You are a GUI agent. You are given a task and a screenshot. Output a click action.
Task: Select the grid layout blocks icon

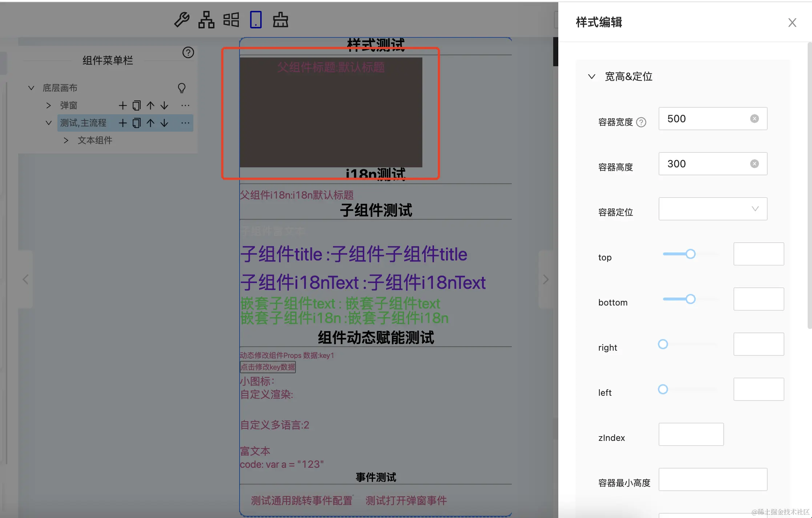[231, 20]
